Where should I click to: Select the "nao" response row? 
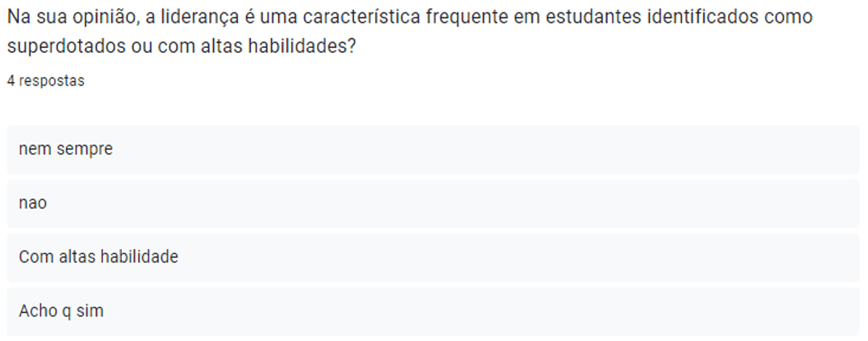(x=433, y=203)
